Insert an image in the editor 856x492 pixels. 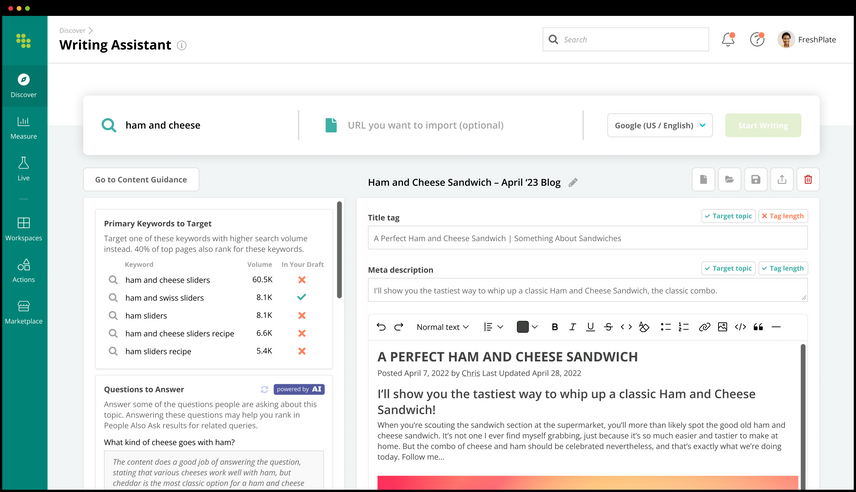pos(722,327)
